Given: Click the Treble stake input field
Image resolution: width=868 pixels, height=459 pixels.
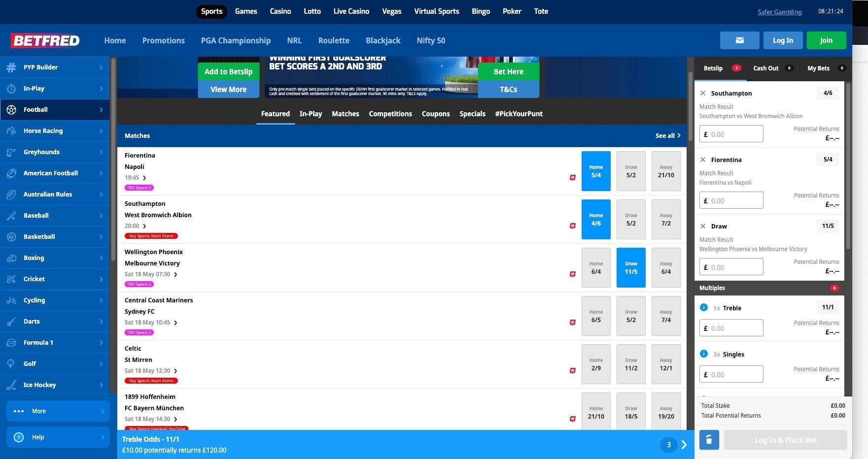Looking at the screenshot, I should (731, 328).
